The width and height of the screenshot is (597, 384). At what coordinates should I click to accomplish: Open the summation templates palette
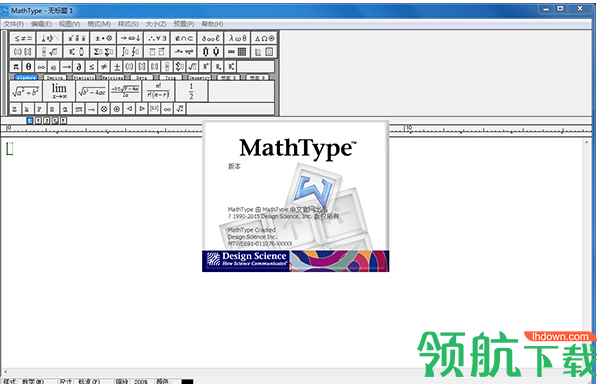pyautogui.click(x=103, y=52)
